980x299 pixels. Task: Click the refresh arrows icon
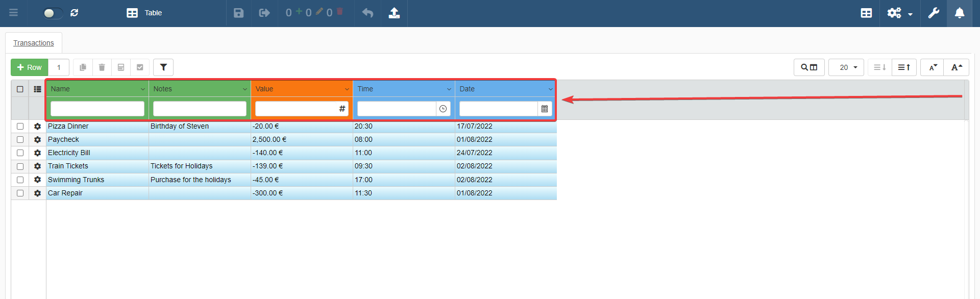point(75,13)
